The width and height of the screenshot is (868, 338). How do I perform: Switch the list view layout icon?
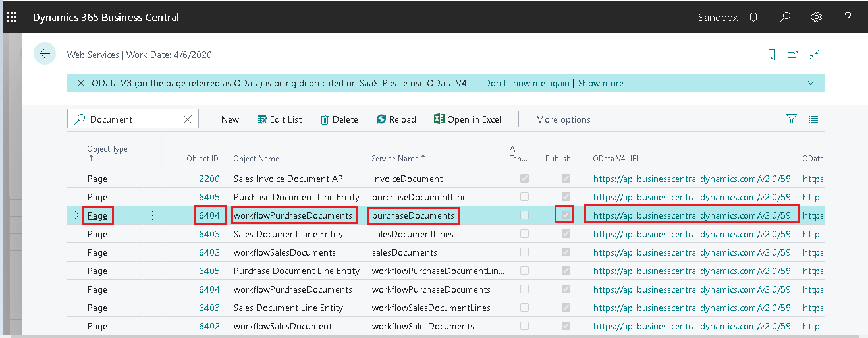pos(813,119)
